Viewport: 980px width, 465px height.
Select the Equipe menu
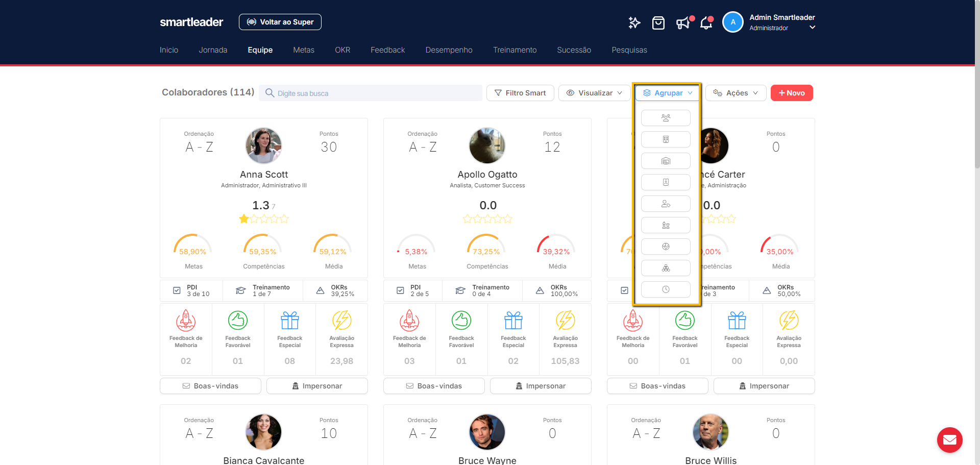point(260,50)
